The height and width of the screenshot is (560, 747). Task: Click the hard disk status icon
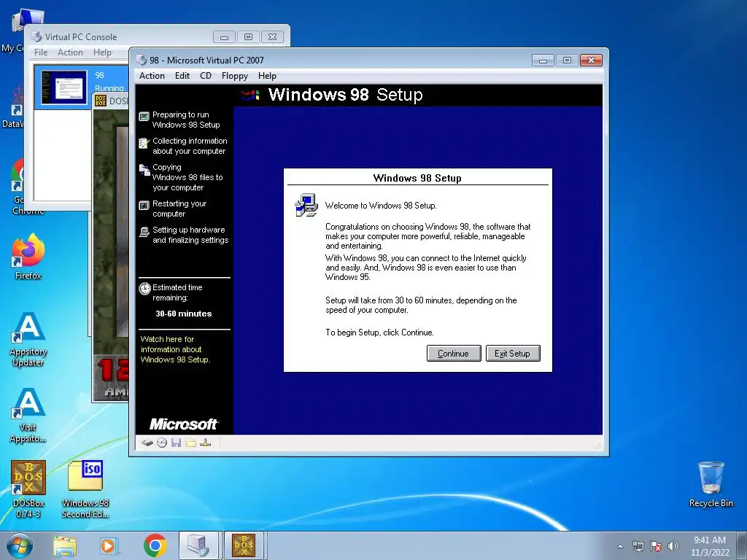click(147, 443)
